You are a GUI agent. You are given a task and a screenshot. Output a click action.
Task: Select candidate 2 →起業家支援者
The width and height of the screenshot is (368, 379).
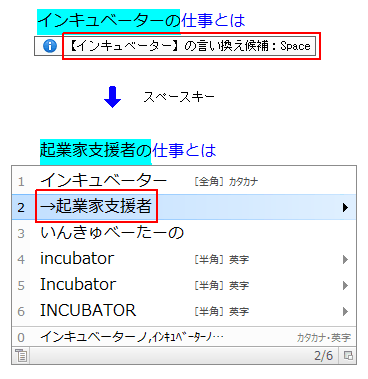pos(184,207)
